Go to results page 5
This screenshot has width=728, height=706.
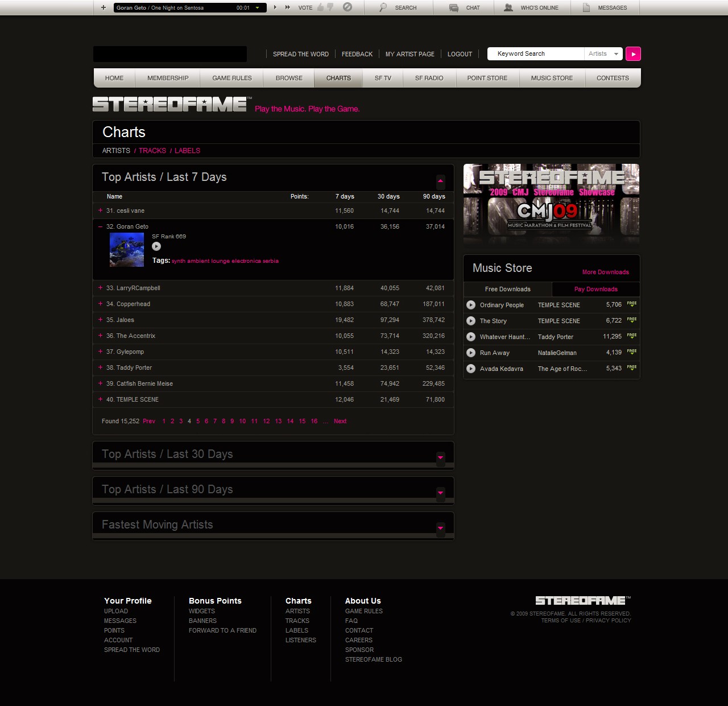198,421
